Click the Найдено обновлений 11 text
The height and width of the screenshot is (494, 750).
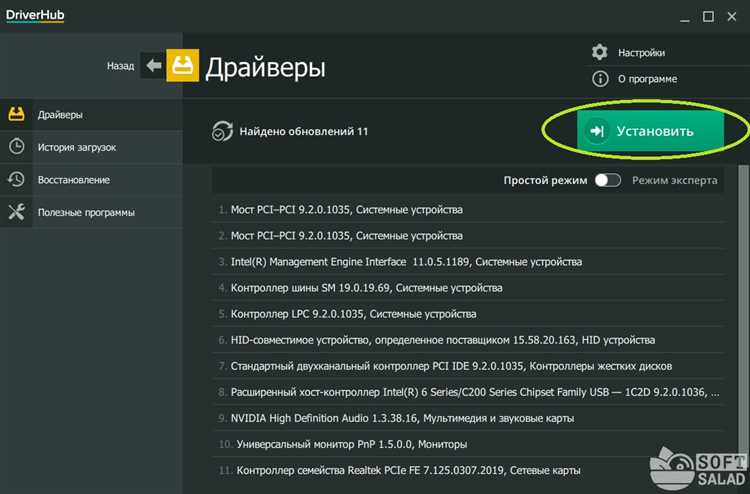(x=304, y=132)
